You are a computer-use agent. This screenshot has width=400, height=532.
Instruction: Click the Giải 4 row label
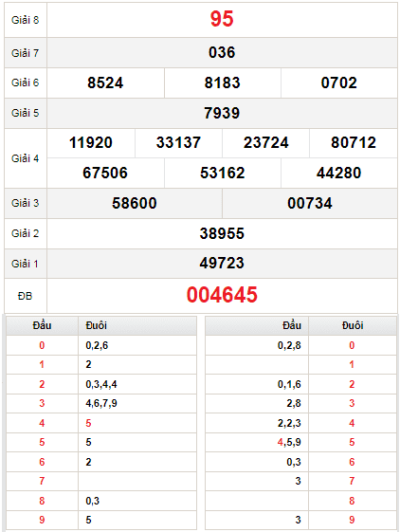(x=25, y=158)
